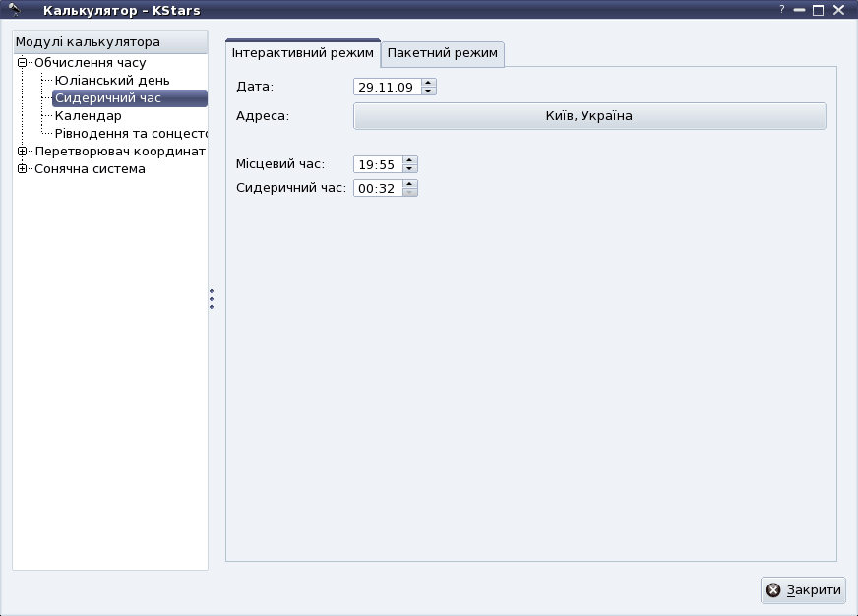Expand the Перетворювач координат tree node
Viewport: 858px width, 616px height.
[x=22, y=152]
